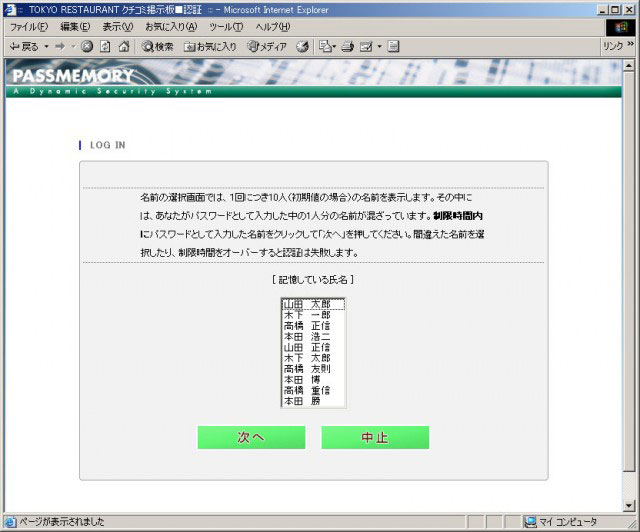Screen dimensions: 640x532
Task: Select 山田 太郎 in the name list
Action: (313, 304)
